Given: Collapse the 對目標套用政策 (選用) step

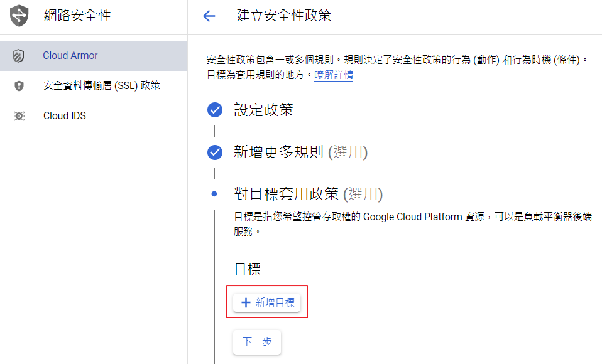Looking at the screenshot, I should click(x=308, y=195).
